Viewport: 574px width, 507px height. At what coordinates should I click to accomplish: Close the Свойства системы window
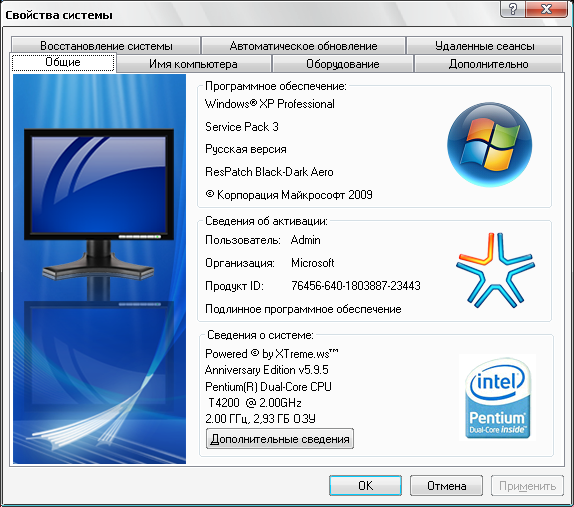[546, 8]
